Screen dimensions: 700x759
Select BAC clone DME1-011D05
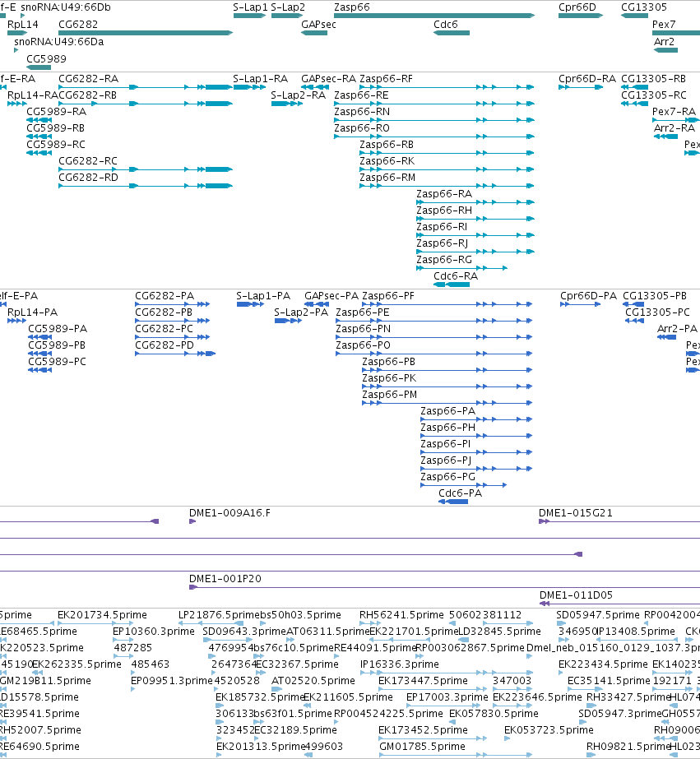tap(619, 604)
